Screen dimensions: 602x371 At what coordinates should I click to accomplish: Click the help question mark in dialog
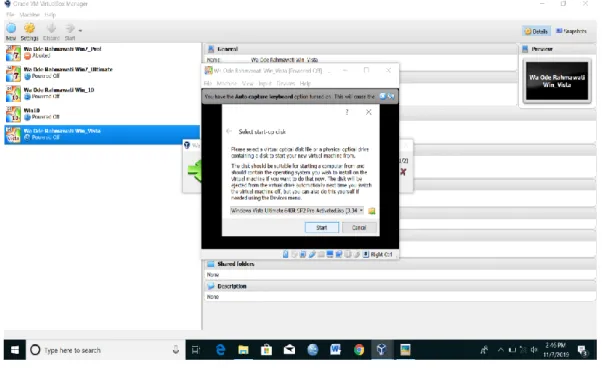tap(347, 112)
